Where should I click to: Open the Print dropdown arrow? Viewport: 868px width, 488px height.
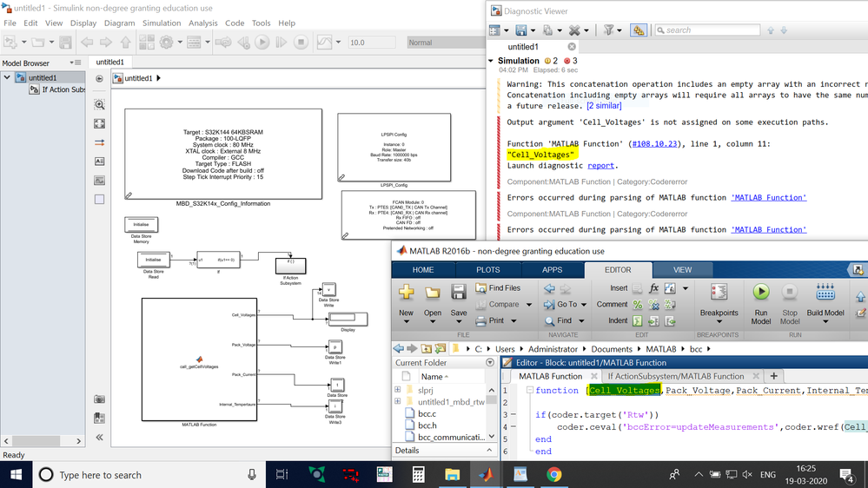pyautogui.click(x=514, y=321)
